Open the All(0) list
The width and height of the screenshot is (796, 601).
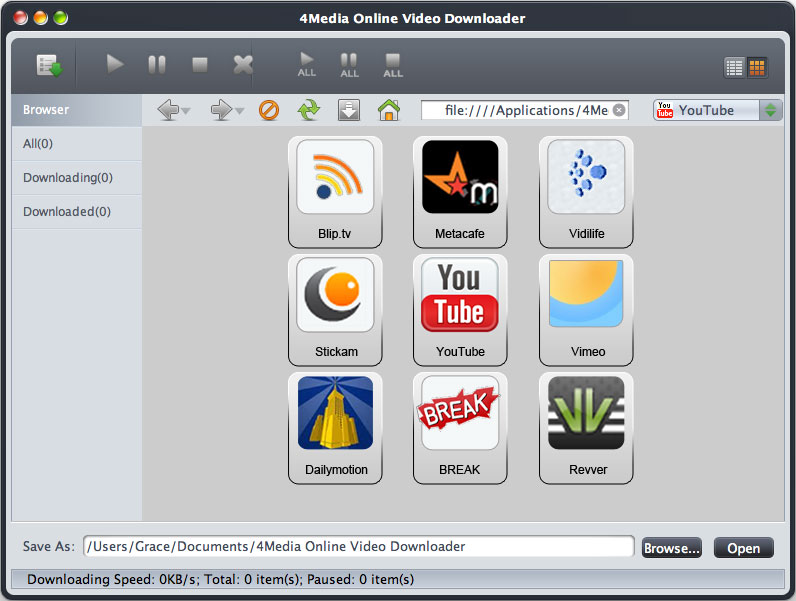pyautogui.click(x=77, y=144)
